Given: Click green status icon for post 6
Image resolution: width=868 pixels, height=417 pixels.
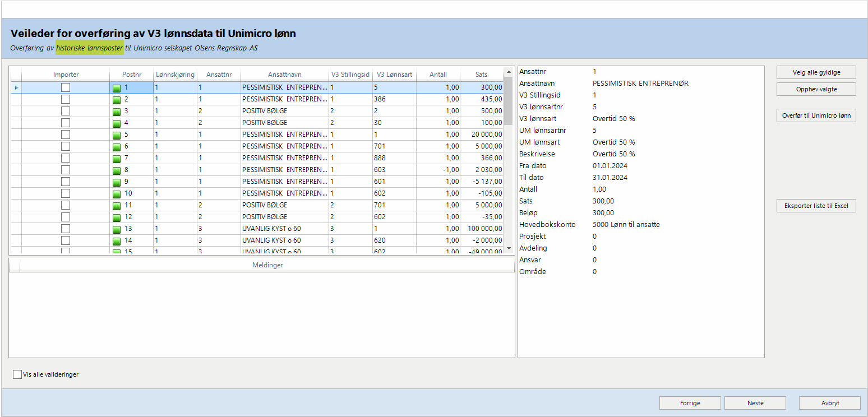Looking at the screenshot, I should (117, 147).
